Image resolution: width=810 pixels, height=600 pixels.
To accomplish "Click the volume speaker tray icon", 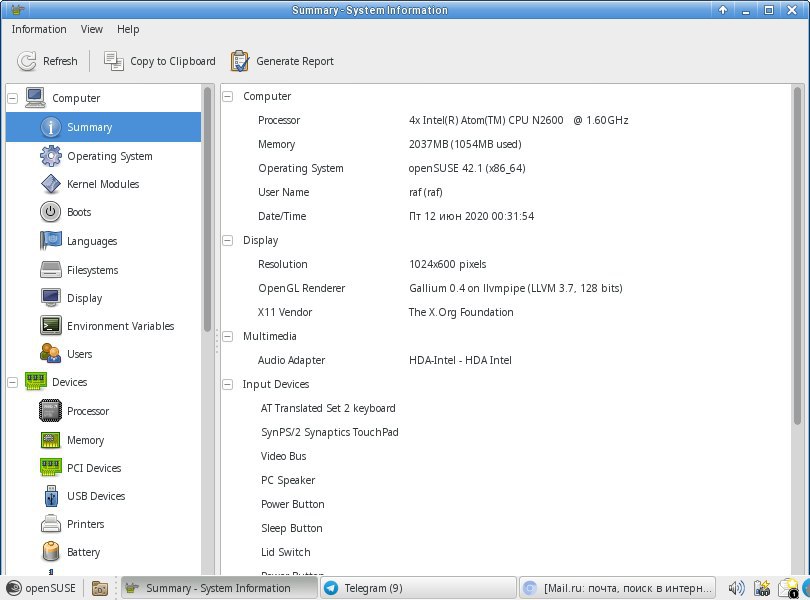I will pyautogui.click(x=737, y=588).
